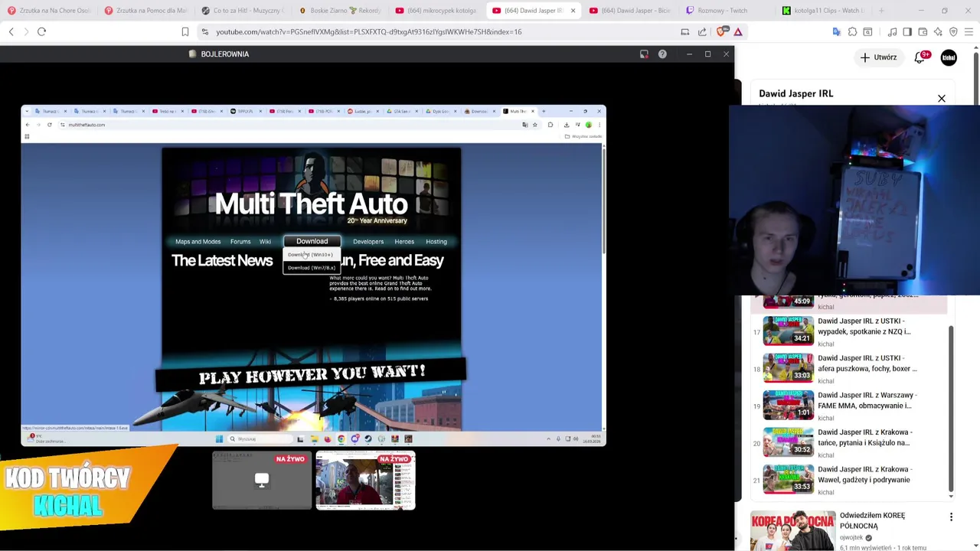980x551 pixels.
Task: Switch to the Co to za Hit! tab
Action: (242, 11)
